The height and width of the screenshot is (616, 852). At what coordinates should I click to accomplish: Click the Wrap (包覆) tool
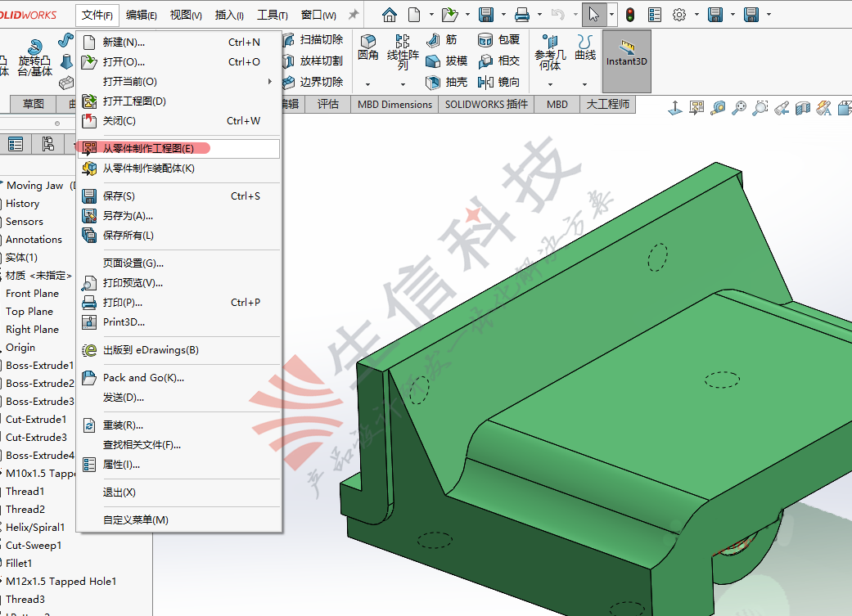click(x=498, y=39)
